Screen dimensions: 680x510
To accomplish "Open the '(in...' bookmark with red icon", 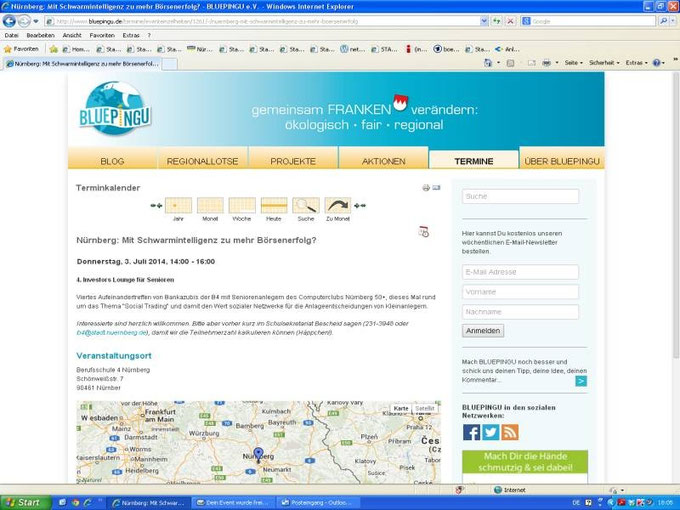I will (x=416, y=49).
